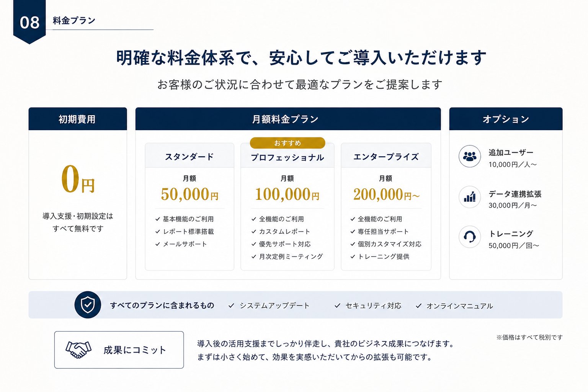Click the text すべてのプランに含まれるもの

pos(162,305)
